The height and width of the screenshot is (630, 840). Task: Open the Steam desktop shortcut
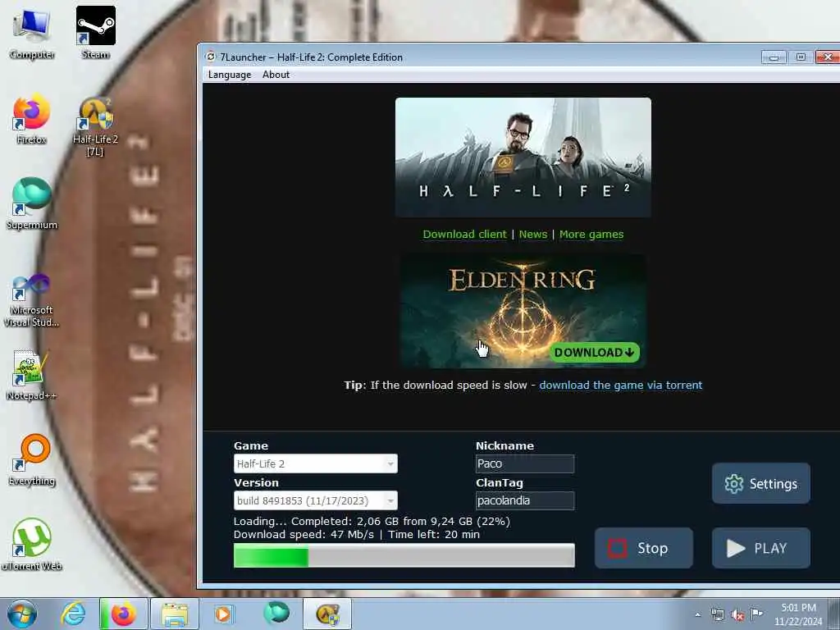96,33
